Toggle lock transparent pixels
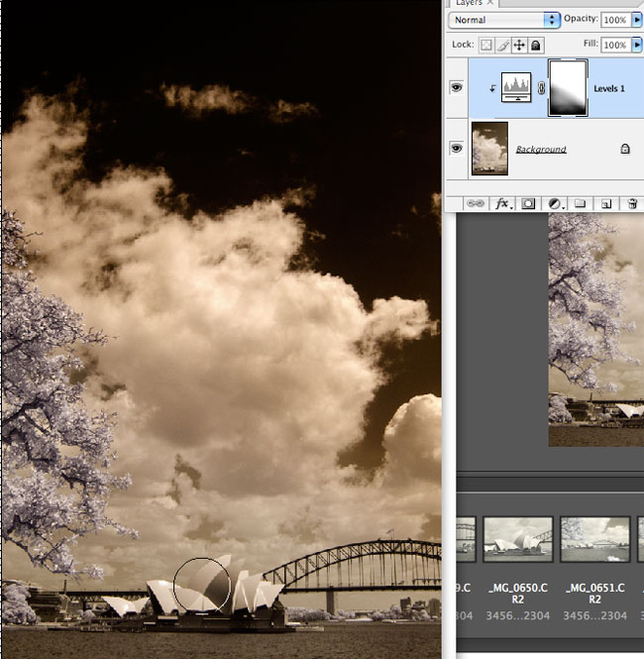The image size is (644, 659). 486,45
